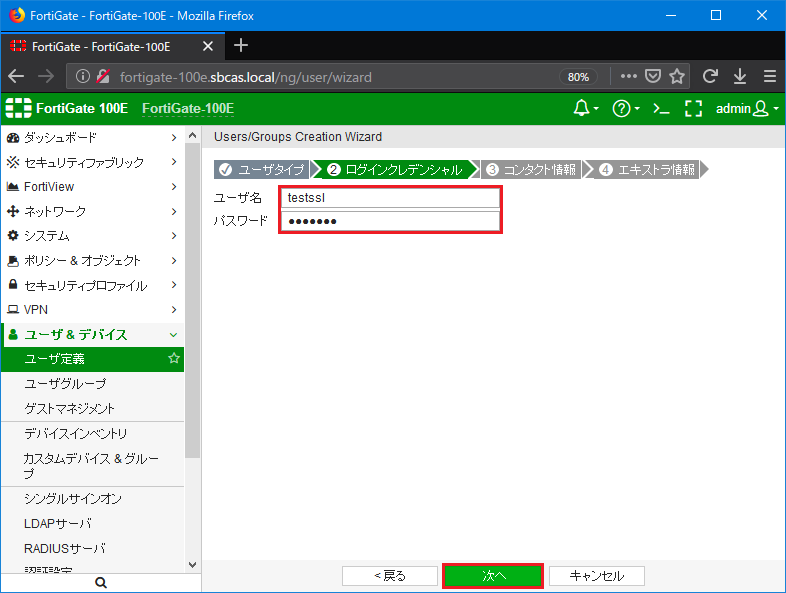Close the FortiGate-100E browser tab

208,46
